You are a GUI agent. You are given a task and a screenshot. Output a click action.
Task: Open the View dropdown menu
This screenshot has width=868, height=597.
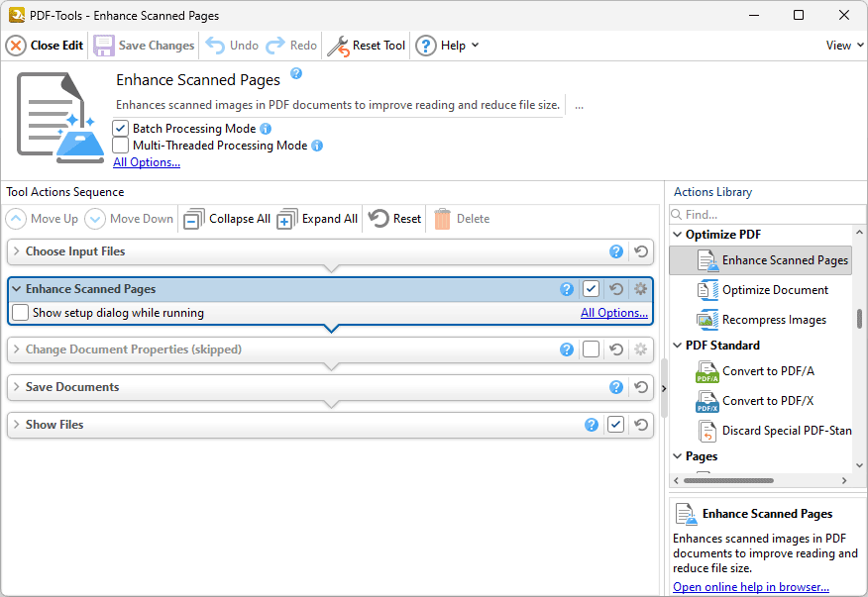click(x=841, y=45)
